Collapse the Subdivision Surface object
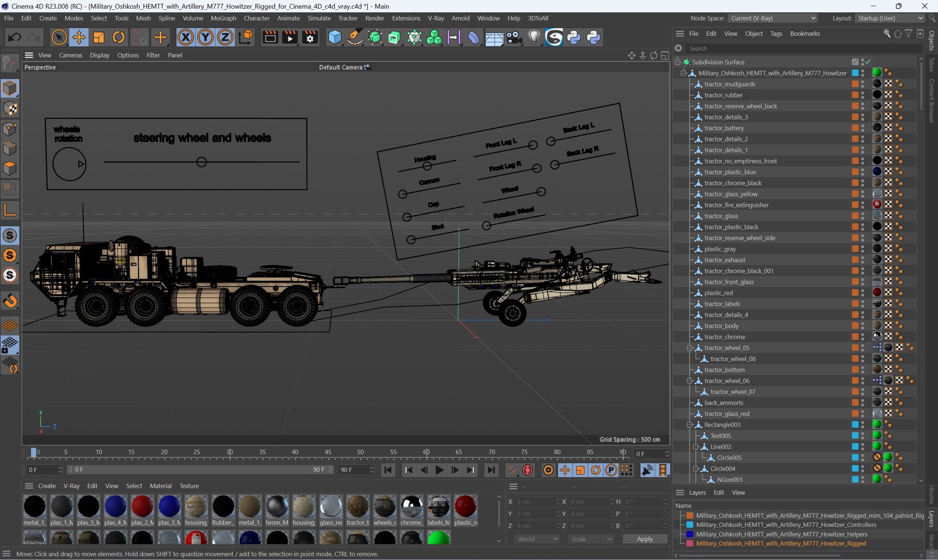Screen dimensions: 938x560 (x=678, y=62)
